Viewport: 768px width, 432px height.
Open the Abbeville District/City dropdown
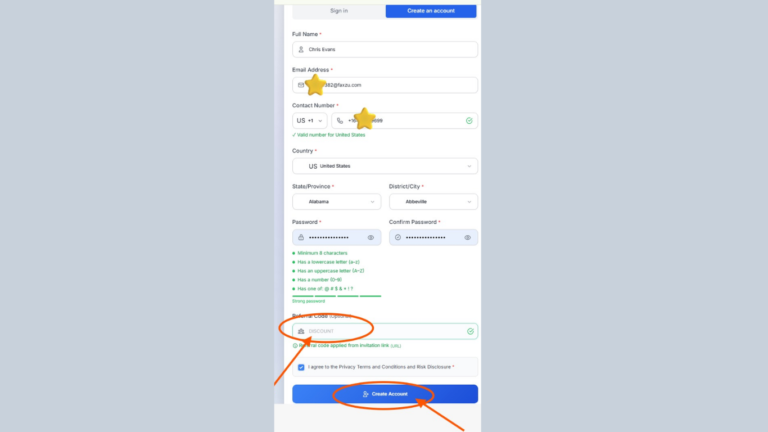pyautogui.click(x=433, y=202)
